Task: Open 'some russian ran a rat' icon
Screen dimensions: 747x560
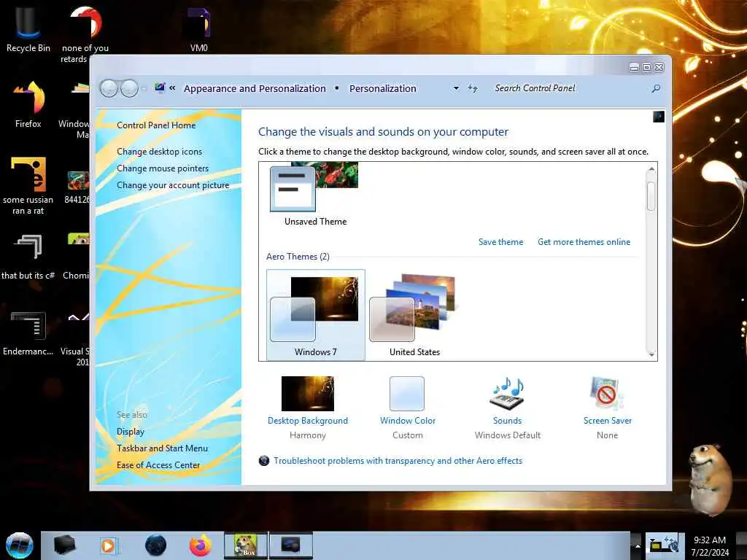Action: click(x=28, y=185)
